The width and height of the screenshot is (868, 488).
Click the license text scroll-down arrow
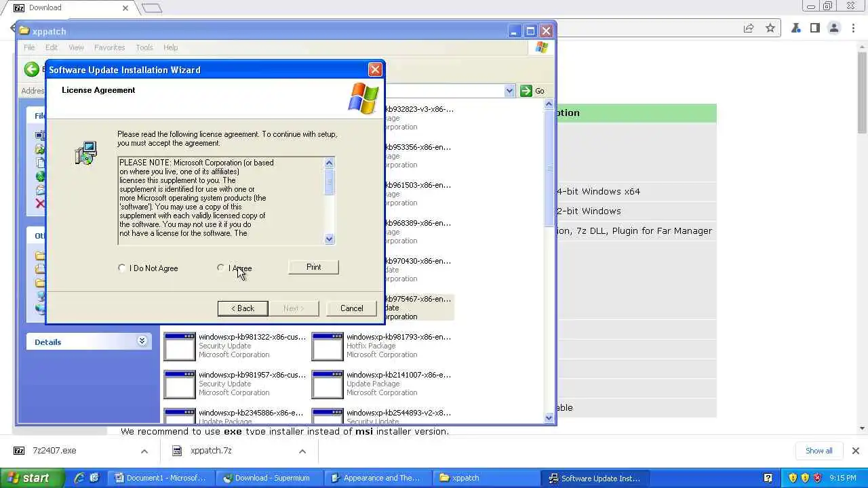330,239
